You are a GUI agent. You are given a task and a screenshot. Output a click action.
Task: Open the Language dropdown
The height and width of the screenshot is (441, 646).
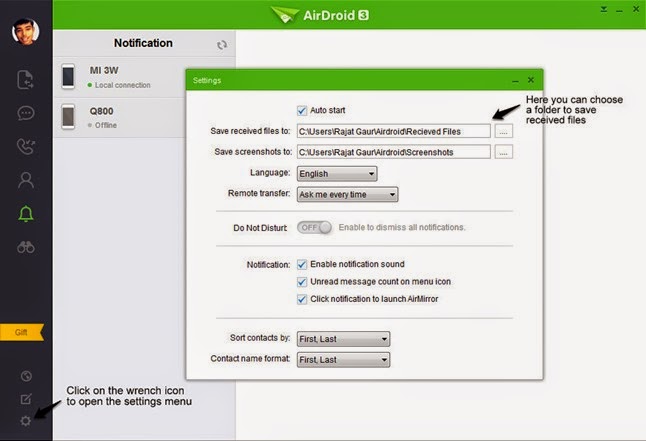point(337,174)
